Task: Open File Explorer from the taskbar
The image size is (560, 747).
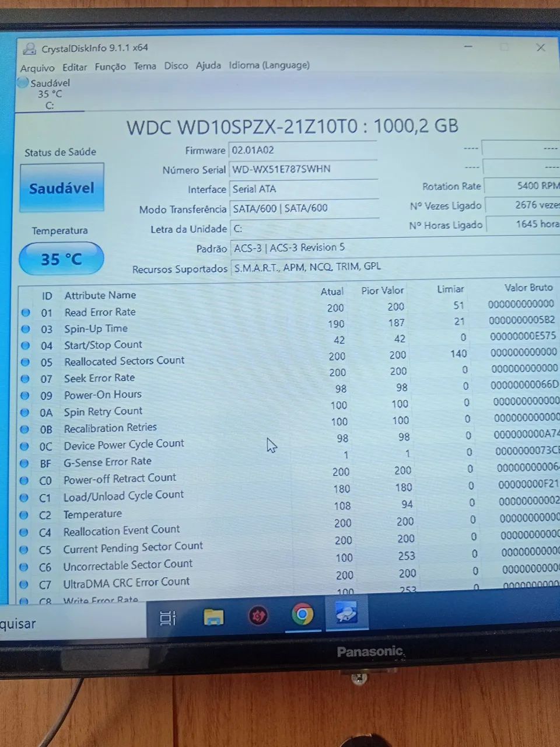Action: (x=213, y=617)
